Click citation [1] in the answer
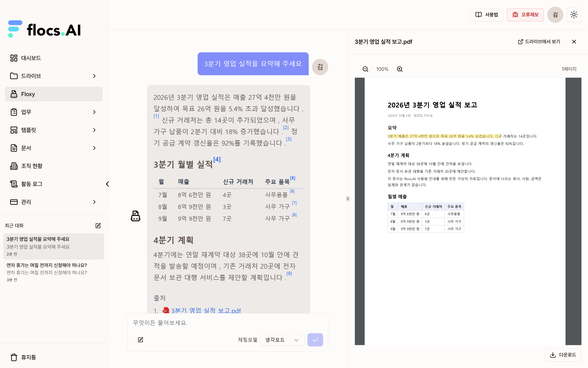 click(156, 116)
